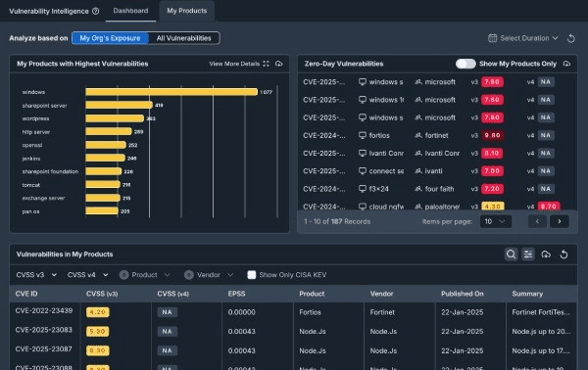This screenshot has width=588, height=370.
Task: Go to next page of zero-day records
Action: (560, 221)
